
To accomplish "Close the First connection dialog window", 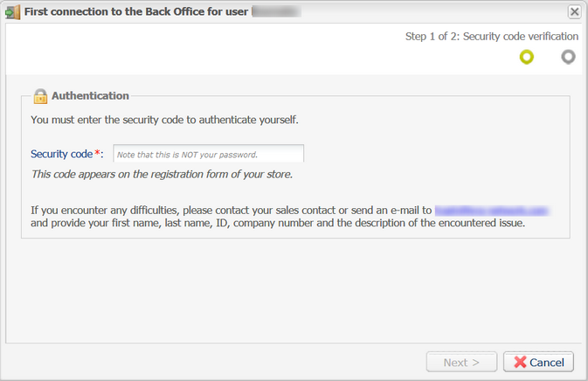I will [574, 12].
